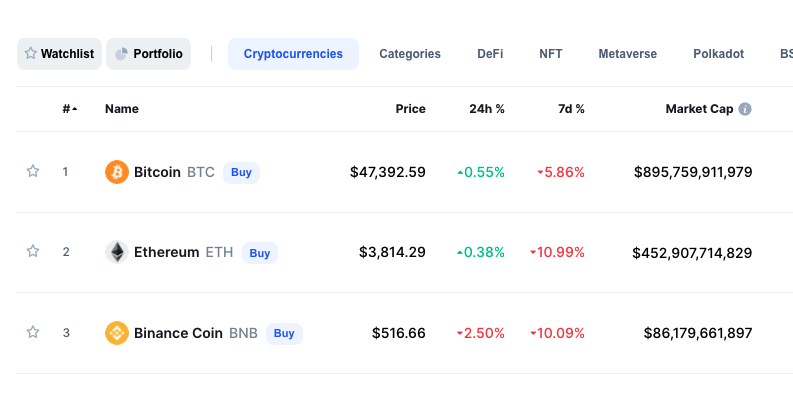The image size is (793, 393).
Task: Click the Bitcoin logo icon
Action: tap(117, 172)
